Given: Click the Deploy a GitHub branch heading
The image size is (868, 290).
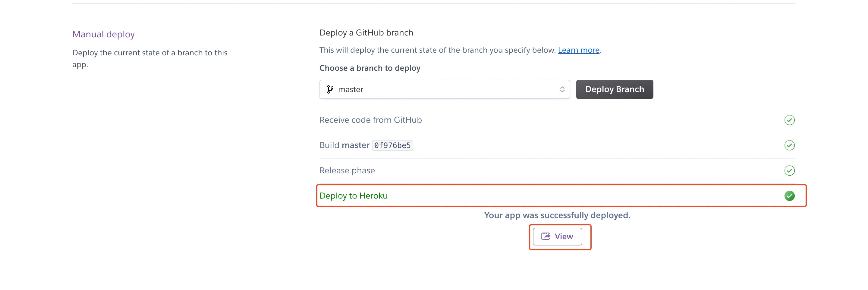Looking at the screenshot, I should (x=366, y=32).
